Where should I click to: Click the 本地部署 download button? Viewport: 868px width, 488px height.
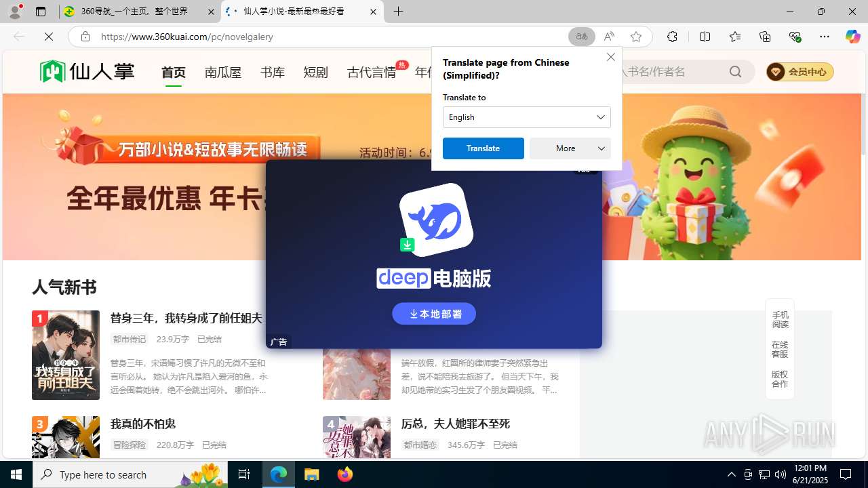coord(434,314)
